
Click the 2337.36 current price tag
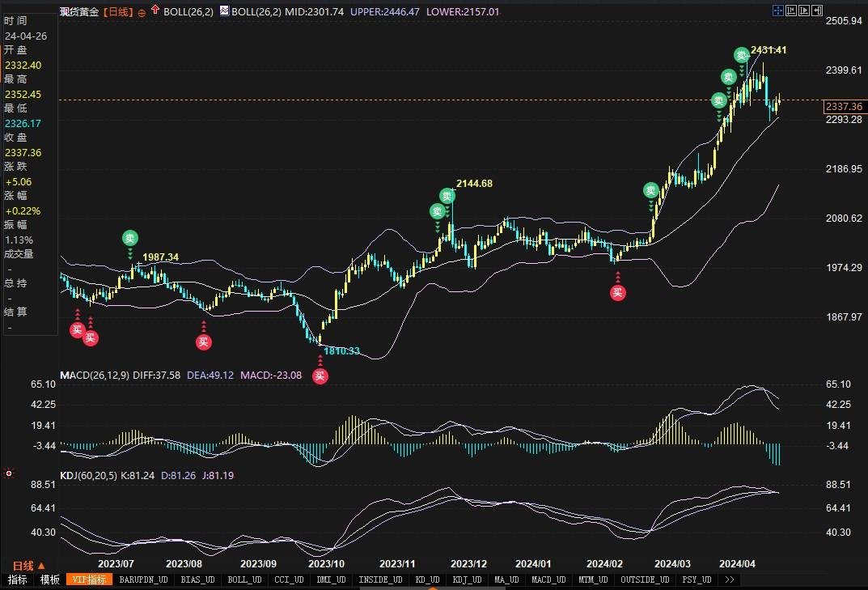click(x=844, y=107)
